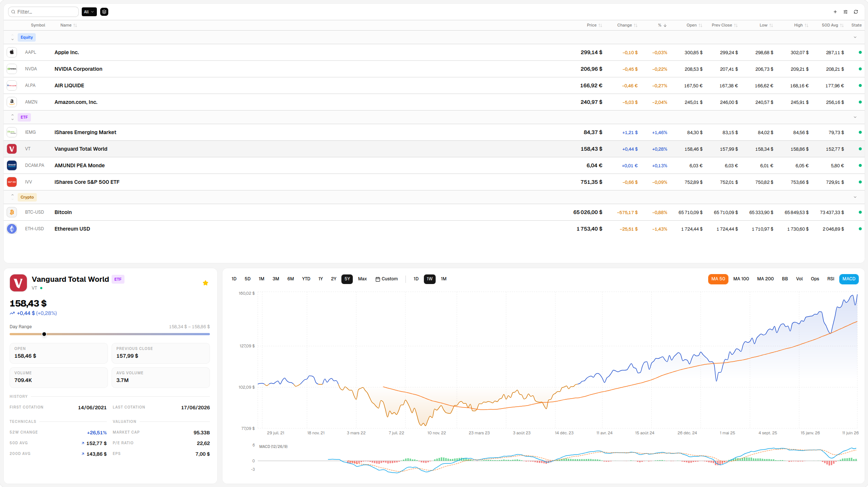Click the Equity group label

(27, 37)
